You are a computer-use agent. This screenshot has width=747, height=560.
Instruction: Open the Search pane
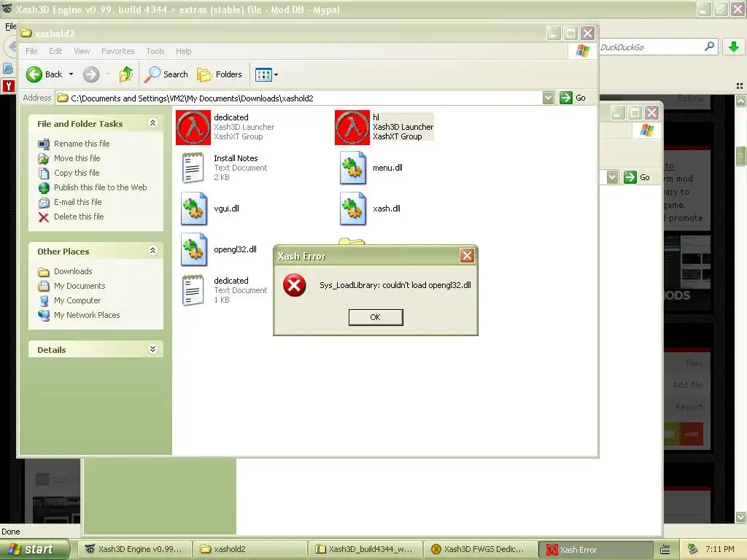pyautogui.click(x=166, y=74)
